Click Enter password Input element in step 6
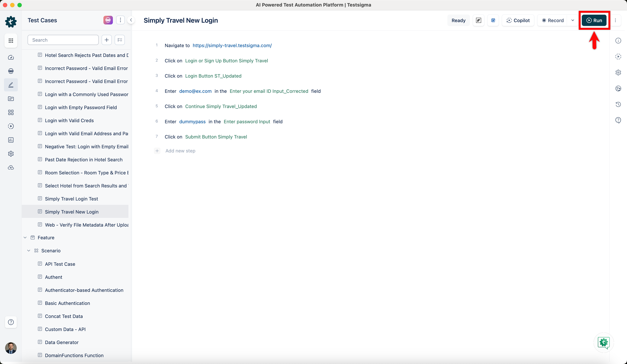This screenshot has height=364, width=627. [x=247, y=122]
